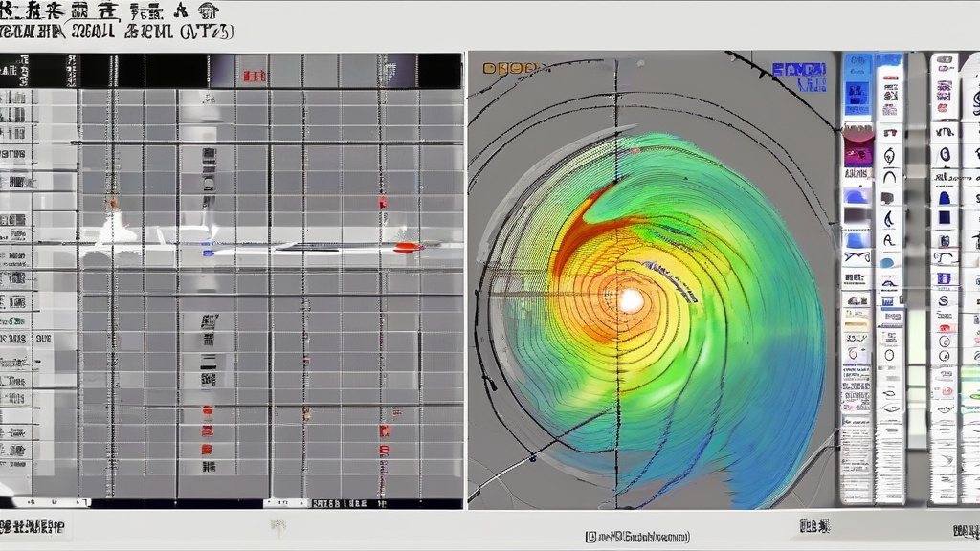The height and width of the screenshot is (551, 980).
Task: Select the first row label in the left list
Action: [x=13, y=98]
